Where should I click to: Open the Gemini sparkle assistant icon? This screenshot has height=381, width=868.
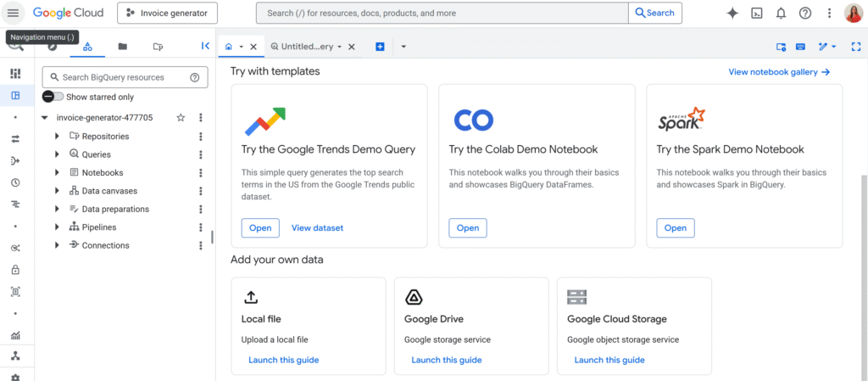click(733, 13)
